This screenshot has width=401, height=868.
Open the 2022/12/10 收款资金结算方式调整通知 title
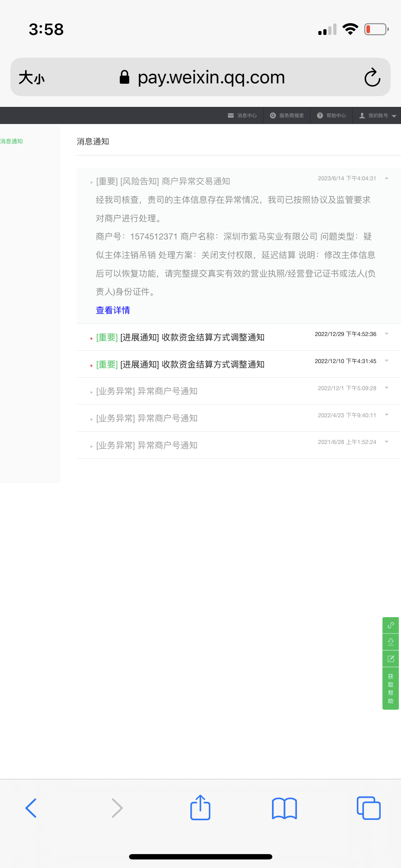[180, 365]
